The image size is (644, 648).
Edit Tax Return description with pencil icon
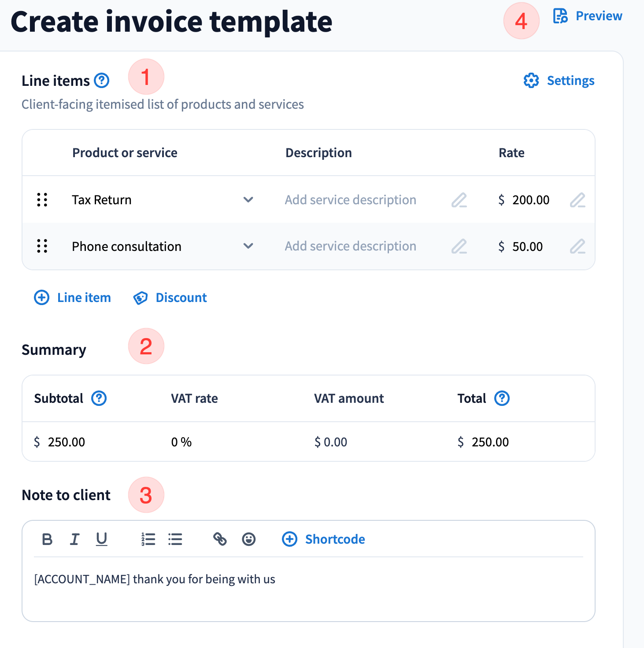459,200
